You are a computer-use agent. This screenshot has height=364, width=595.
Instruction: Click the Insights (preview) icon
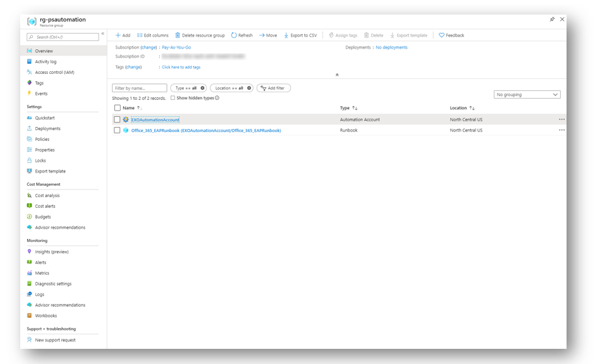[29, 252]
